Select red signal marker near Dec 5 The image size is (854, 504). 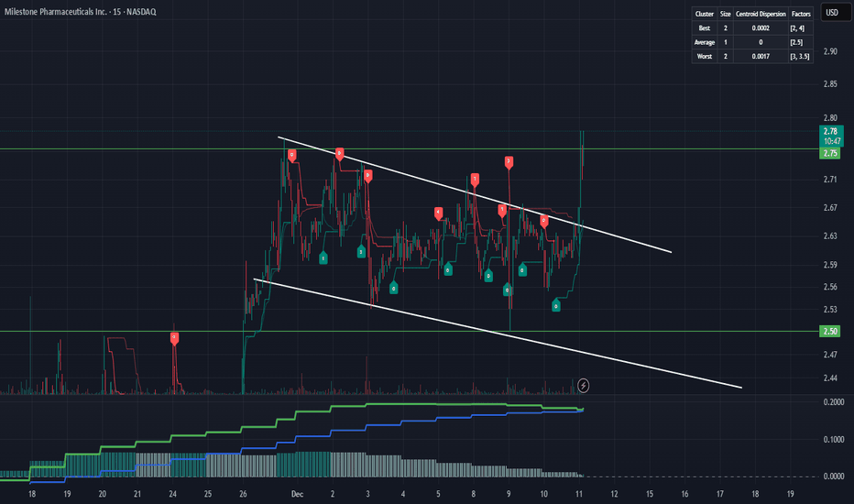438,213
